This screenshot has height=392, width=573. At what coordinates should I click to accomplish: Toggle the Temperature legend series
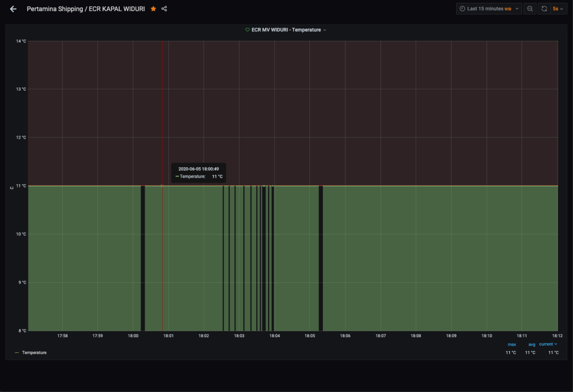click(34, 352)
